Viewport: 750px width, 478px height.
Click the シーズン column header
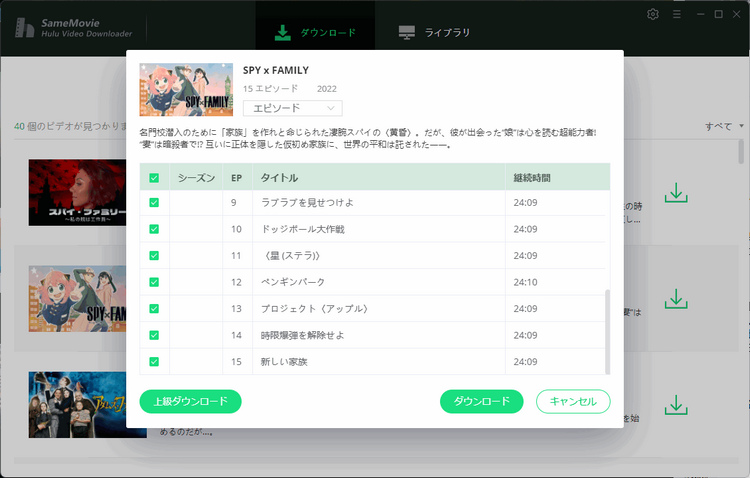point(196,178)
